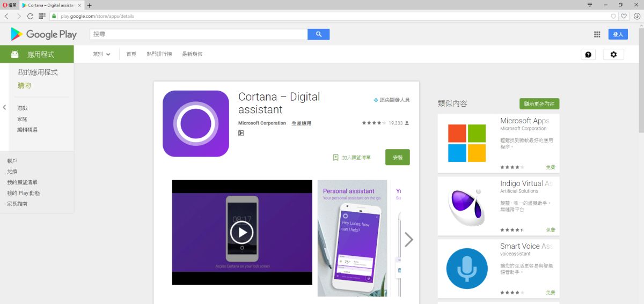Click the 3+ content rating badge
This screenshot has width=644, height=304.
click(x=241, y=133)
